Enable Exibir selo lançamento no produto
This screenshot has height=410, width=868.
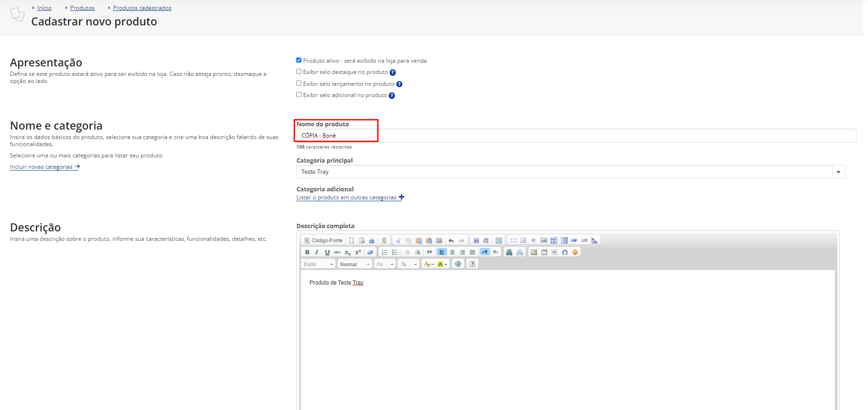[299, 83]
